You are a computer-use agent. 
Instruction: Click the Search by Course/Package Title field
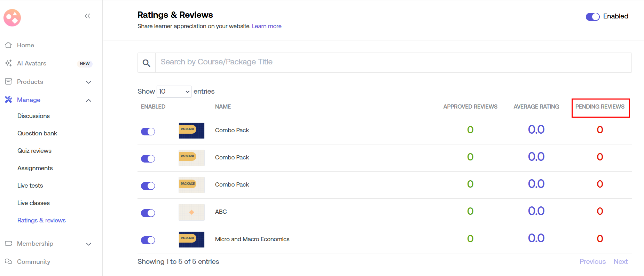[393, 62]
